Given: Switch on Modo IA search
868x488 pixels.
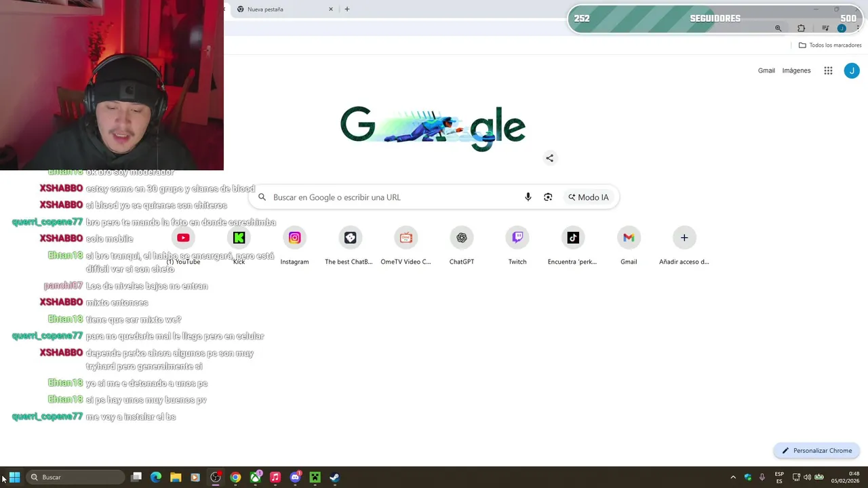Looking at the screenshot, I should coord(589,197).
